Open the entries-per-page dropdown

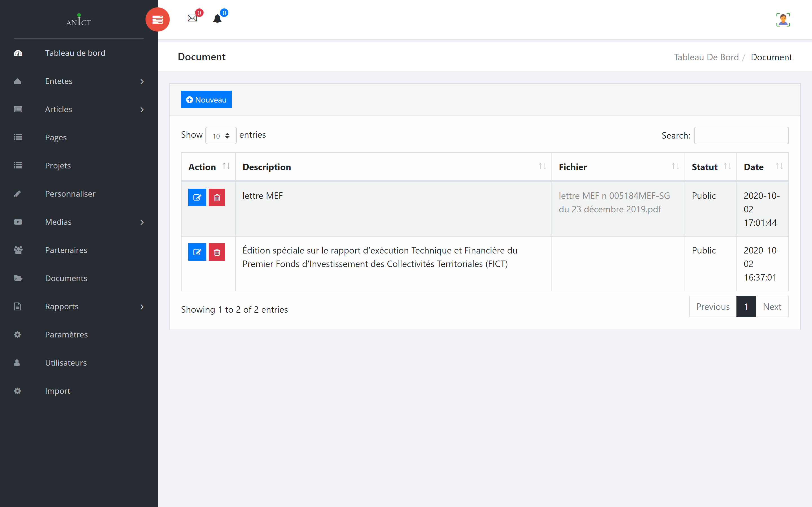pyautogui.click(x=221, y=136)
